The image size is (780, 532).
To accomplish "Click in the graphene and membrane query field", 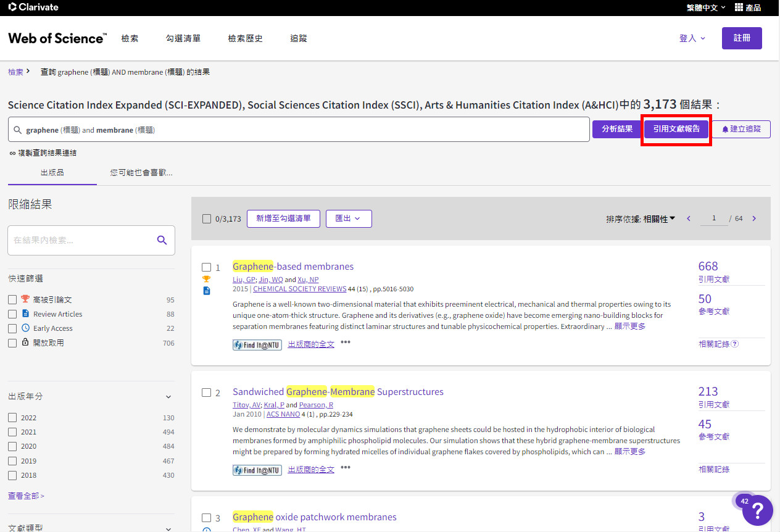I will pyautogui.click(x=299, y=130).
